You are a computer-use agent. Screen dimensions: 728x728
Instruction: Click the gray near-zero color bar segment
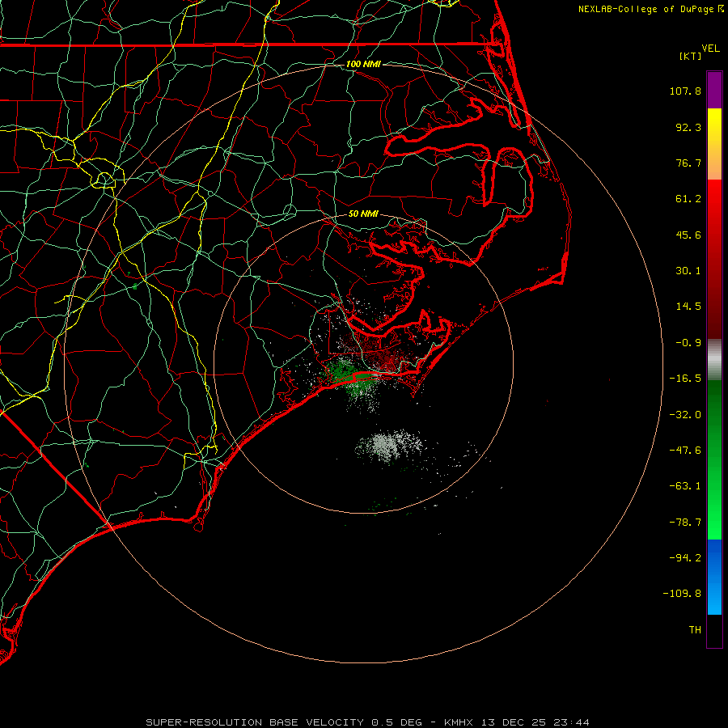point(714,360)
